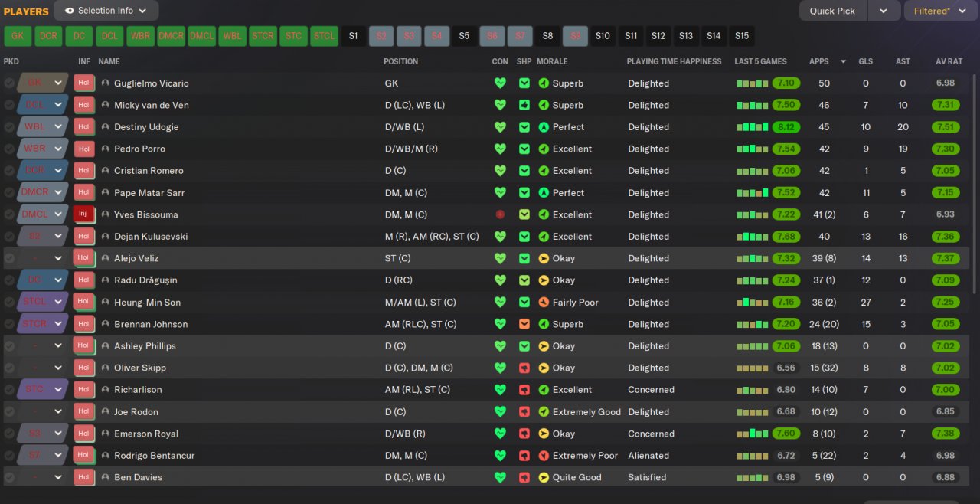The width and height of the screenshot is (980, 504).
Task: Click orange sharpness icon for Brennan Johnson
Action: (524, 324)
